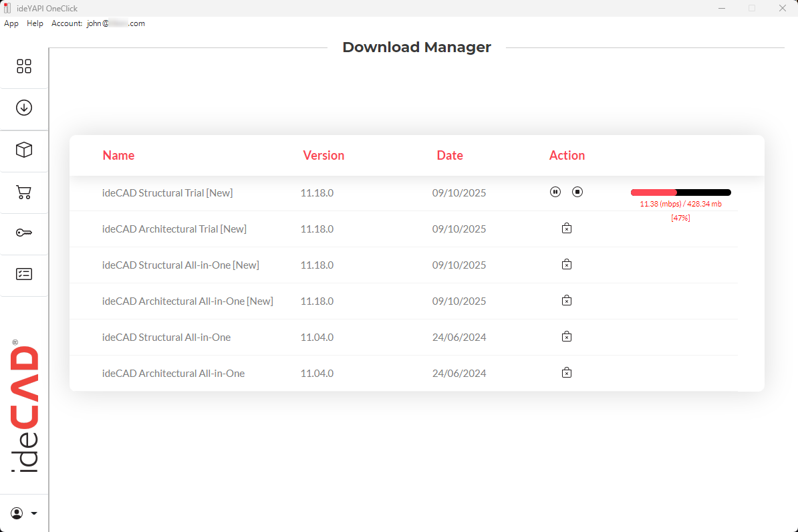
Task: Click the Name column header
Action: [118, 155]
